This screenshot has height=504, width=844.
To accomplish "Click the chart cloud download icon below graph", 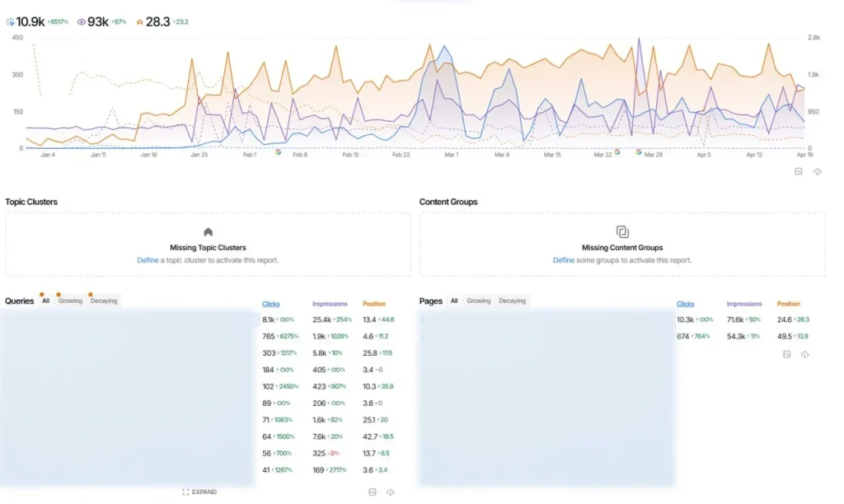I will pyautogui.click(x=817, y=171).
